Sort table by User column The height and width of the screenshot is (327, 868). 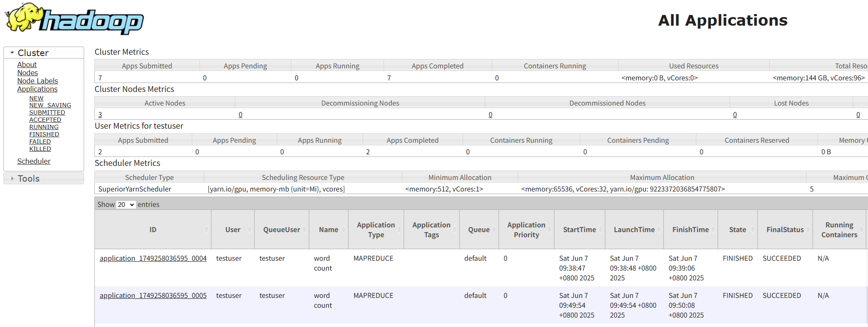pos(233,230)
